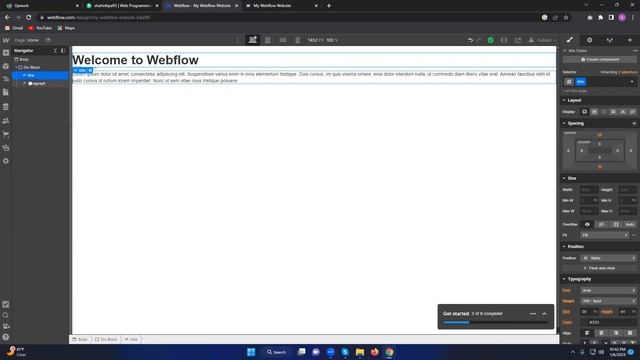Open the Style panel brush tab

tap(570, 40)
